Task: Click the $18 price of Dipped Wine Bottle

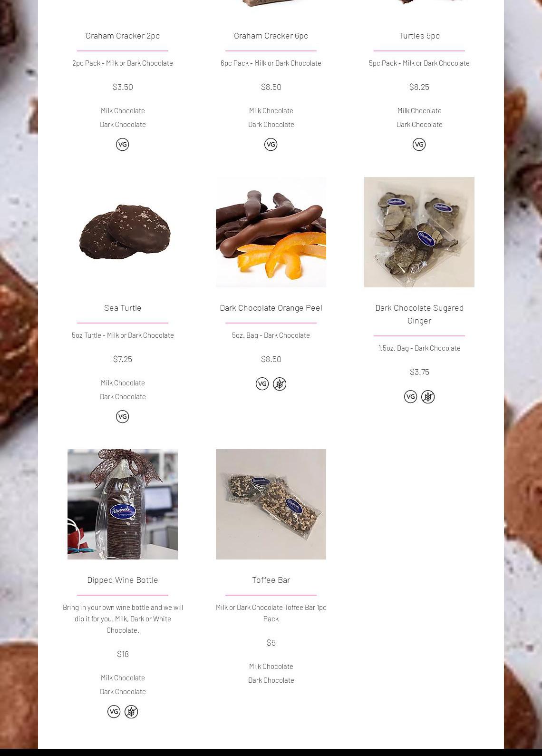Action: tap(123, 654)
